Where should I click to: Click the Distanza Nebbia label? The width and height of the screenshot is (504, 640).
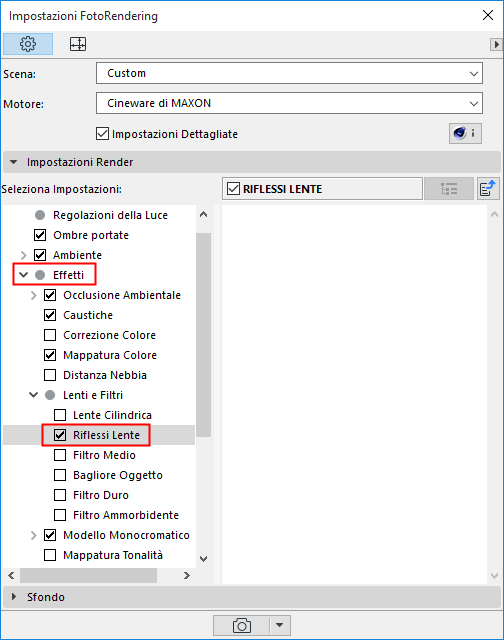pyautogui.click(x=105, y=375)
